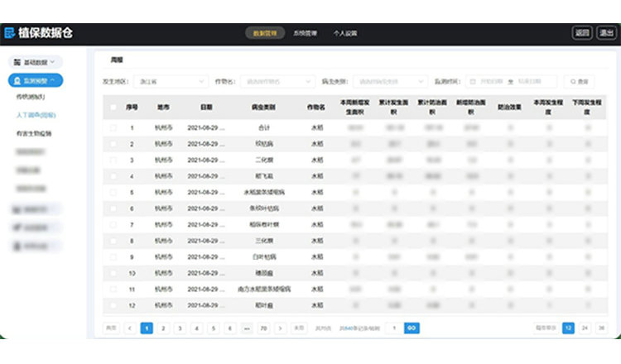Select the checkbox for row 7

coord(113,224)
